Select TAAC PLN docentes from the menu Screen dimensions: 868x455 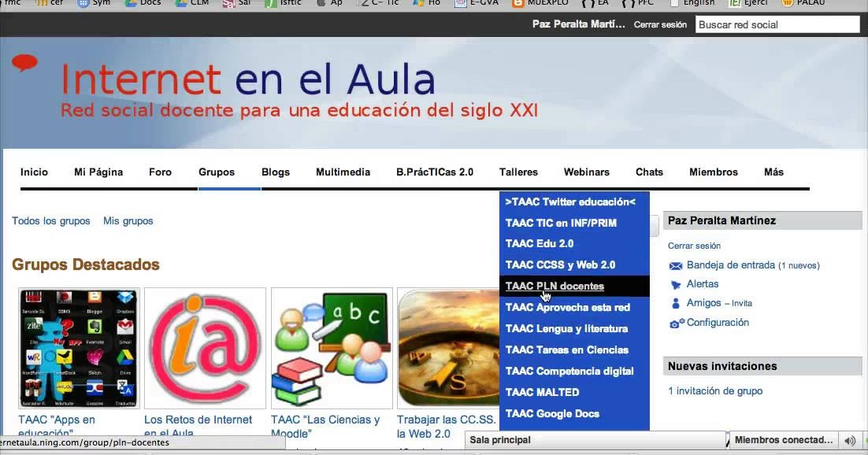pyautogui.click(x=555, y=286)
